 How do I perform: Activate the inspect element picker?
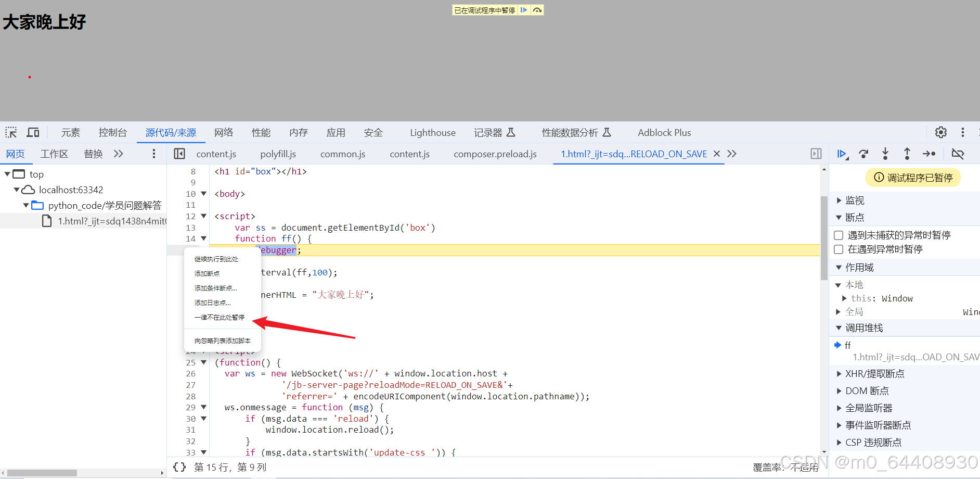click(11, 132)
